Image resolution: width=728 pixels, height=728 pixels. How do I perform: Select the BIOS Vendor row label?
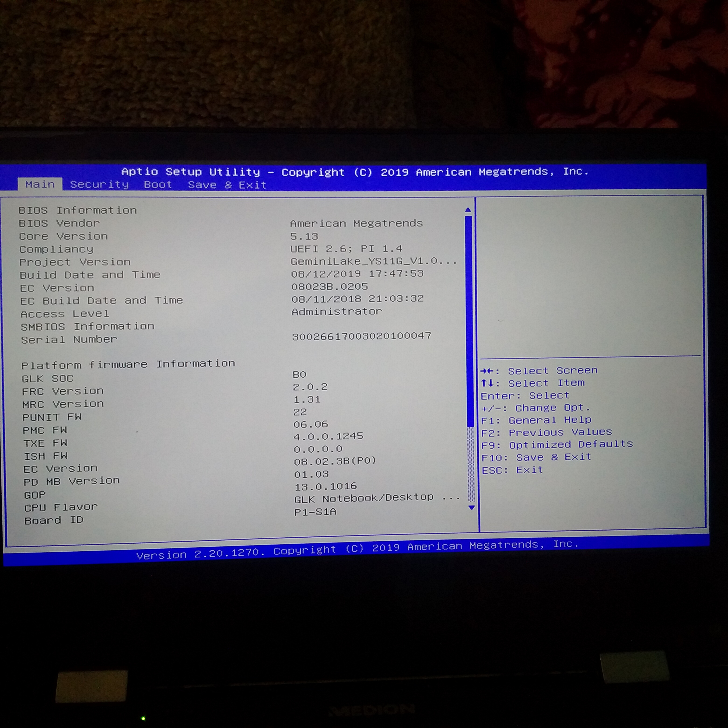click(x=59, y=223)
